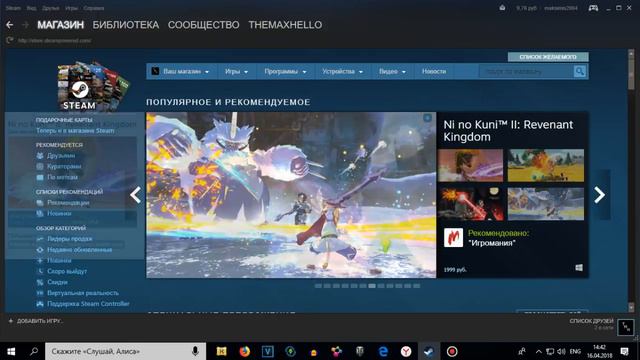Open Лидеры продаж sidebar link
640x360 pixels.
pyautogui.click(x=69, y=239)
